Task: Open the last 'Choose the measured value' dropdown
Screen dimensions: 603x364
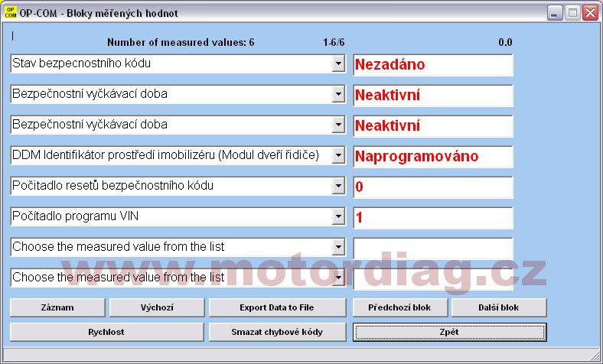Action: click(338, 278)
